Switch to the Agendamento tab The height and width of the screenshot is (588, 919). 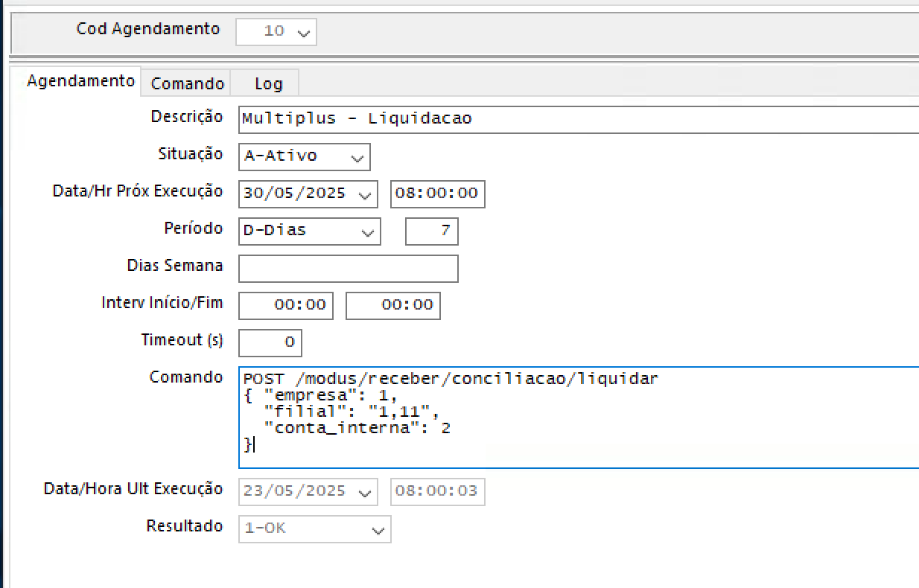click(80, 82)
